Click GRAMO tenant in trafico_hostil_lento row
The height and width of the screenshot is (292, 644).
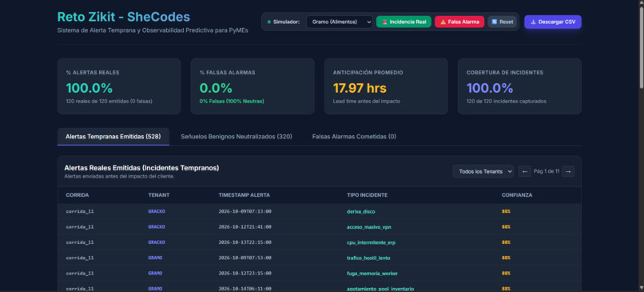[155, 258]
